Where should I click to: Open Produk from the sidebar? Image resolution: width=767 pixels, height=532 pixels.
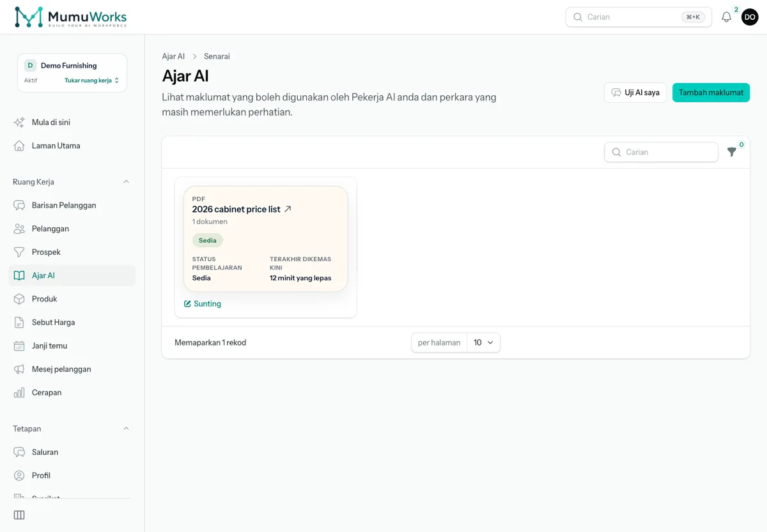point(72,299)
